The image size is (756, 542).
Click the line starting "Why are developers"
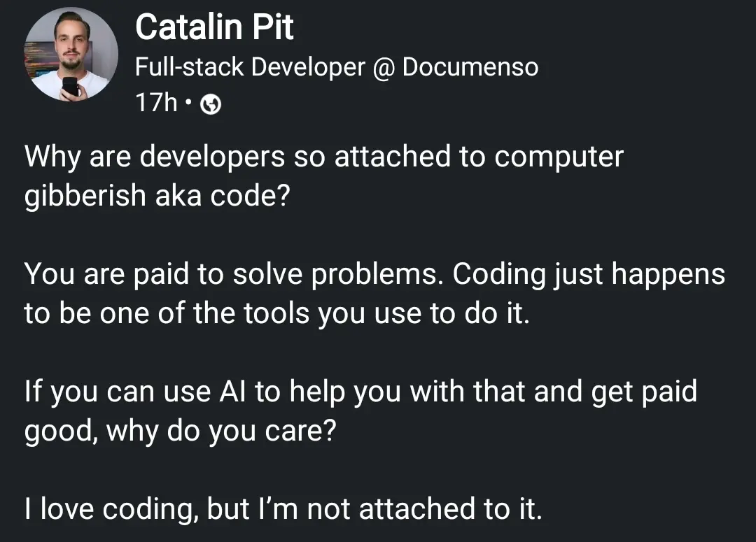click(323, 157)
